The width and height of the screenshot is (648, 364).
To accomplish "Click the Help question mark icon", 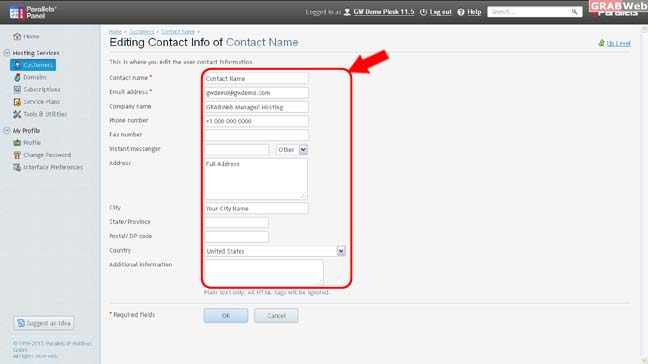I will click(x=461, y=12).
